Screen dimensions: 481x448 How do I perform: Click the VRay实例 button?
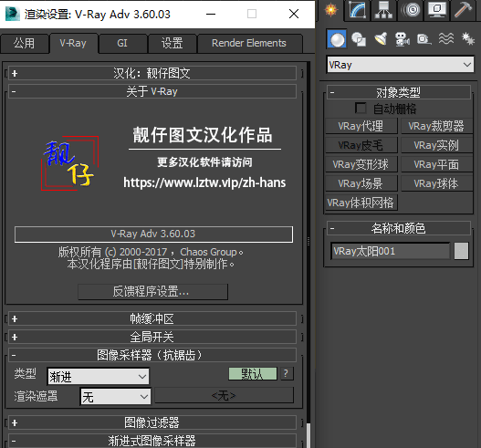tap(436, 145)
